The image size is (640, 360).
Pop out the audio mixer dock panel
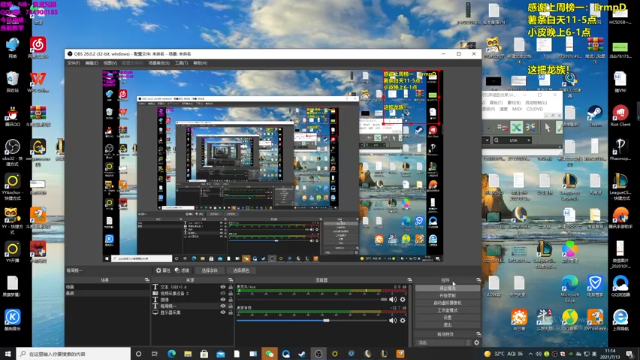(409, 280)
